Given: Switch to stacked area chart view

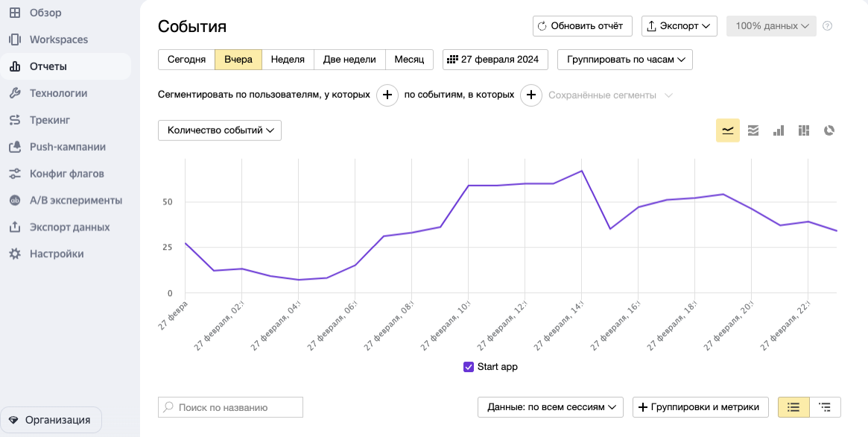Looking at the screenshot, I should pyautogui.click(x=753, y=131).
